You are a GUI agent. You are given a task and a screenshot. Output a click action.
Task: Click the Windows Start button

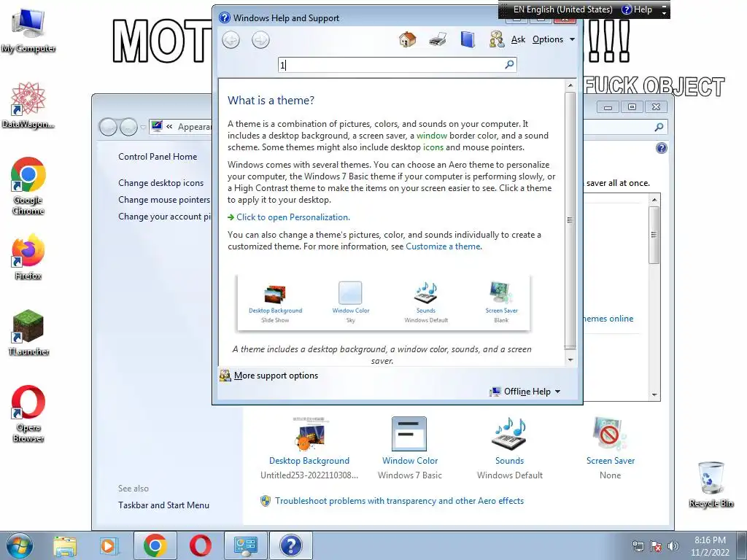click(x=20, y=545)
